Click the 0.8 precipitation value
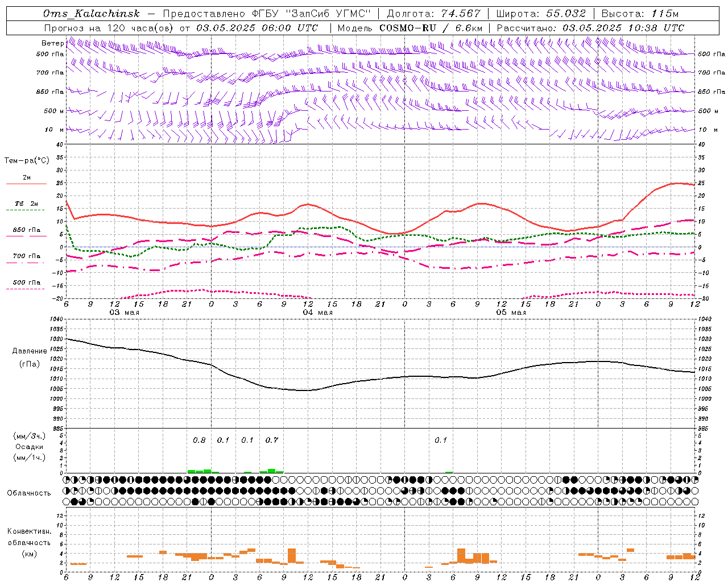Screen dimensions: 728x582 (199, 440)
